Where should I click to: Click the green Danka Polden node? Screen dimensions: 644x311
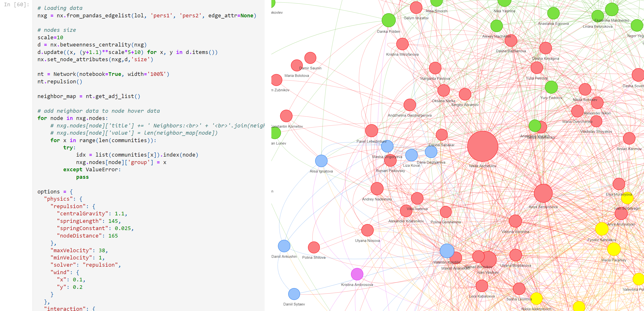pos(389,20)
